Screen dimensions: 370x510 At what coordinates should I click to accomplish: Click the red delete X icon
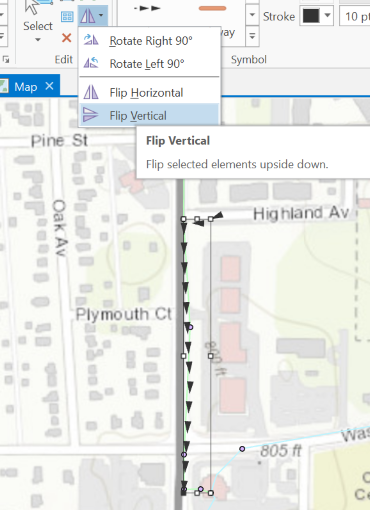coord(67,38)
